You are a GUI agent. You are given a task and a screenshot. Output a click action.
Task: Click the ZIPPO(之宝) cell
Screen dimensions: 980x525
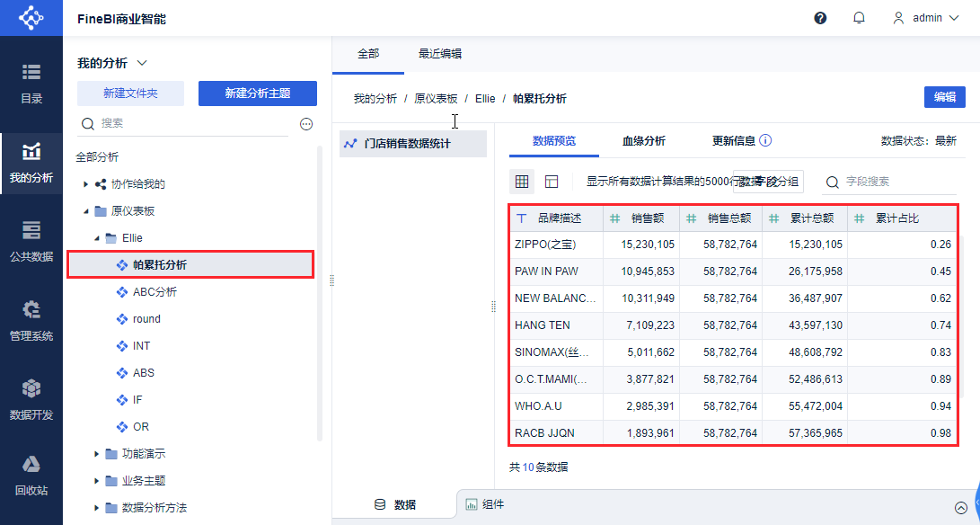point(556,244)
